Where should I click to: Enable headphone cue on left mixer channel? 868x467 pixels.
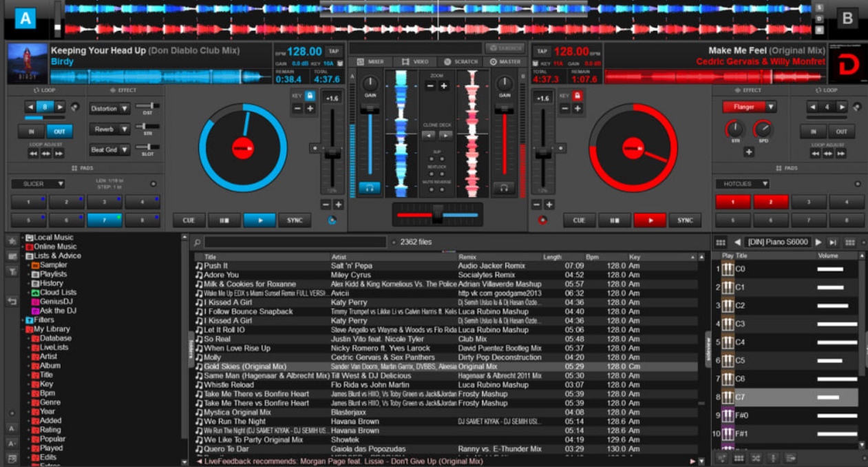click(369, 187)
